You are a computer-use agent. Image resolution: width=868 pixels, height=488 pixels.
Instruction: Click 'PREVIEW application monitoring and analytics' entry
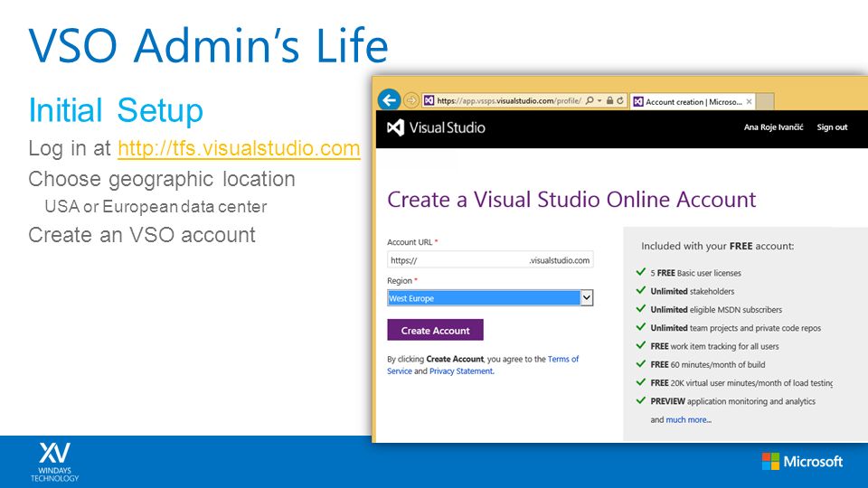(732, 401)
